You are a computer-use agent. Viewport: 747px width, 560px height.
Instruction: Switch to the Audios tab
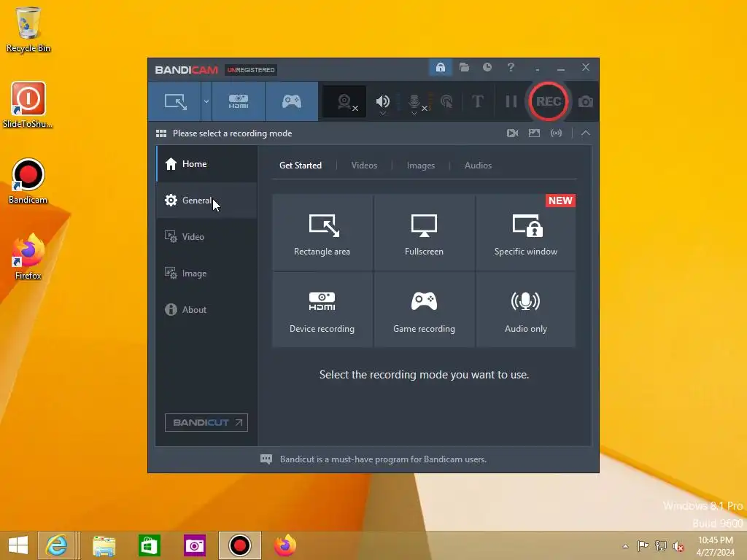point(478,166)
